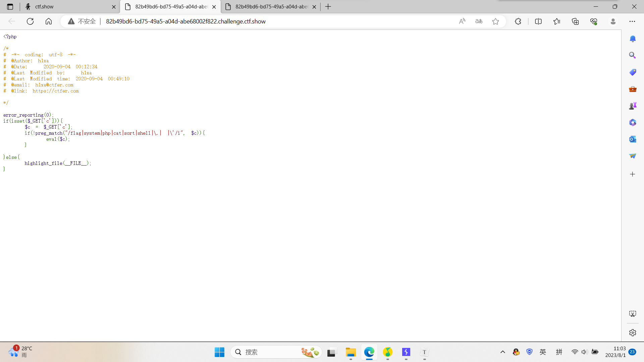Image resolution: width=644 pixels, height=362 pixels.
Task: Open the notification center badge 23
Action: (632, 352)
